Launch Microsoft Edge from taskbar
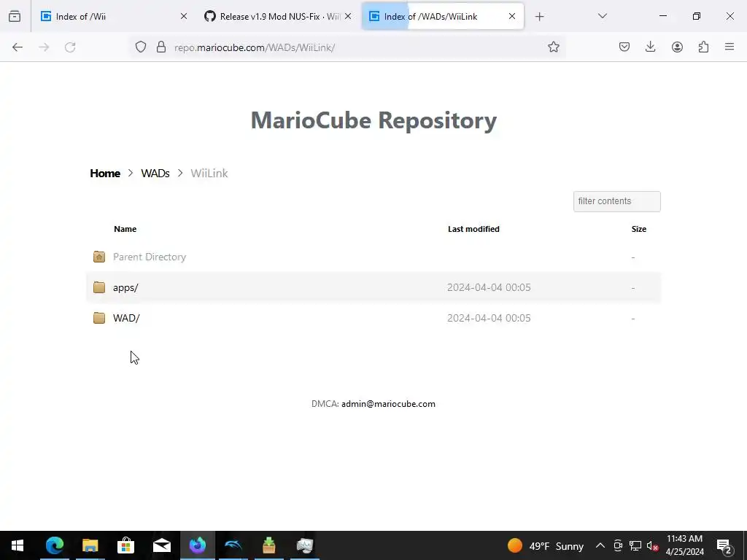This screenshot has width=747, height=560. click(x=54, y=545)
